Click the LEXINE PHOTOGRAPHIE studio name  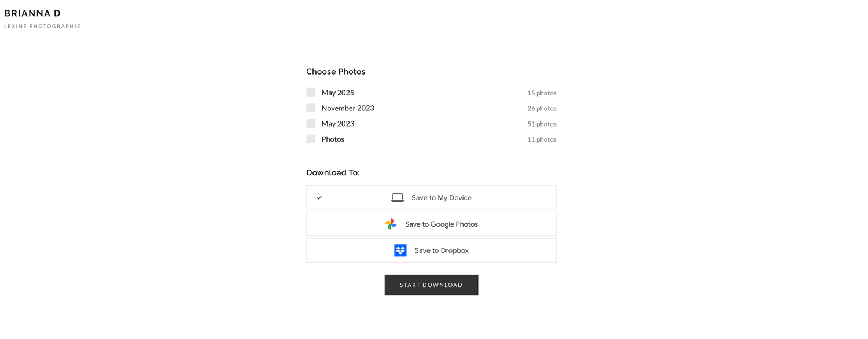(42, 27)
